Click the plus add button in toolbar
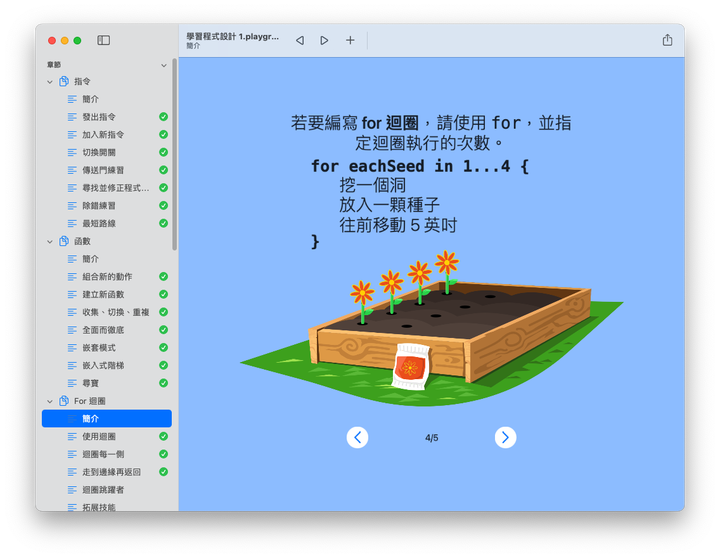This screenshot has width=720, height=558. click(350, 40)
